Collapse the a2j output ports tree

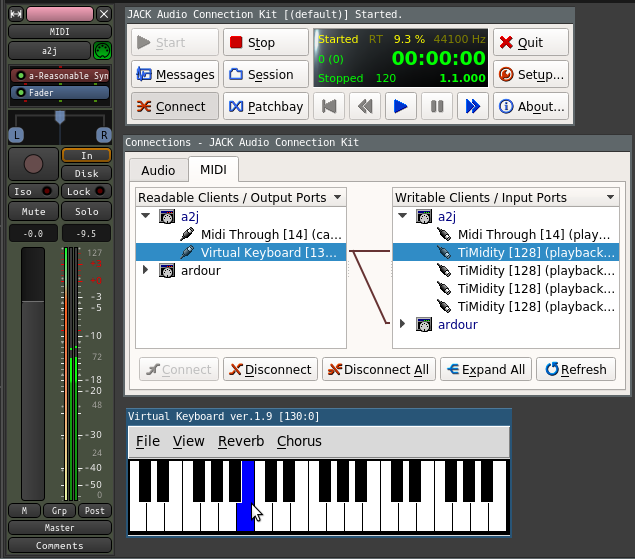(146, 216)
